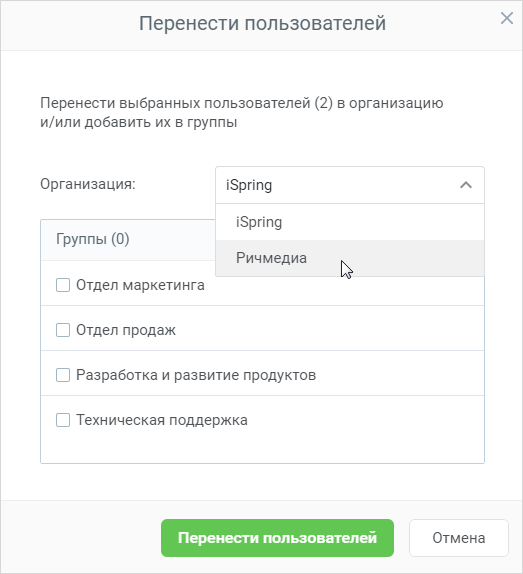Tick the Отдел маркетинга checkbox
The height and width of the screenshot is (574, 523).
click(63, 285)
